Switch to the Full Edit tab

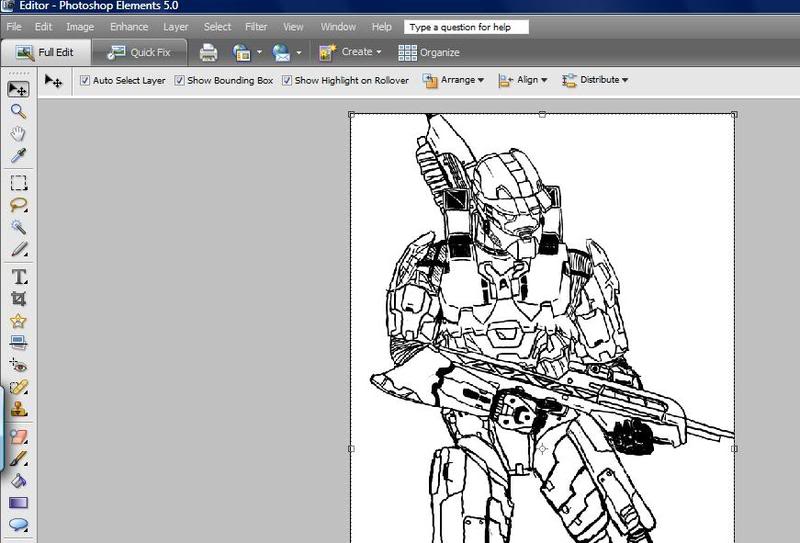pos(46,52)
